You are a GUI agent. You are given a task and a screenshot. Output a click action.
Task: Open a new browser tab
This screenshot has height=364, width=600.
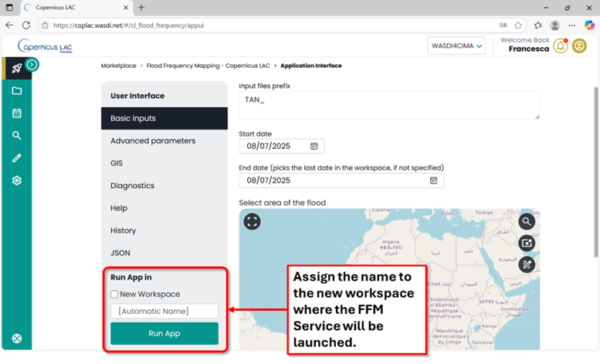point(141,7)
